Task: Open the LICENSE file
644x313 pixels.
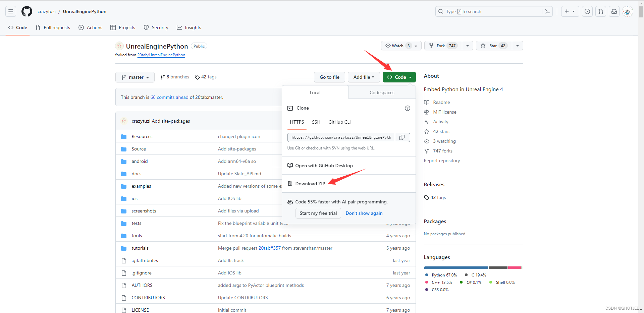Action: [x=140, y=310]
